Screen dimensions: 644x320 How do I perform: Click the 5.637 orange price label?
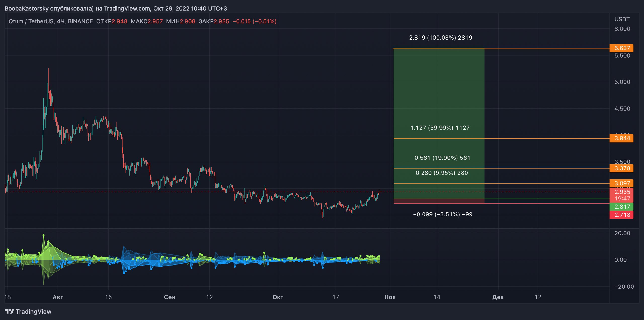tap(621, 48)
